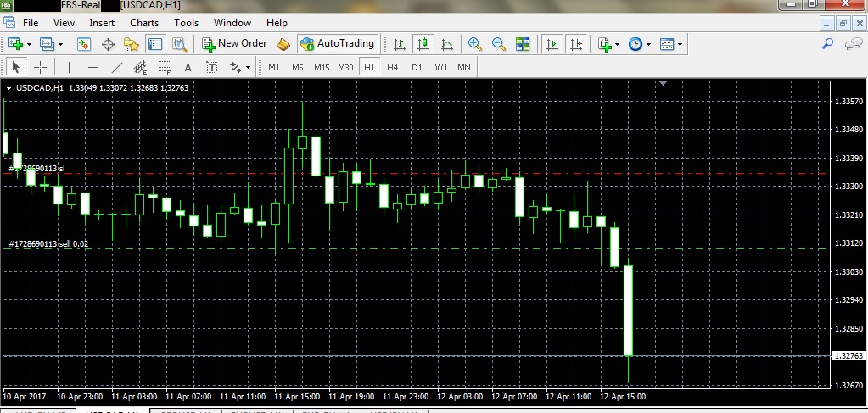Switch chart to Bar Chart mode
The image size is (868, 413).
[x=399, y=44]
